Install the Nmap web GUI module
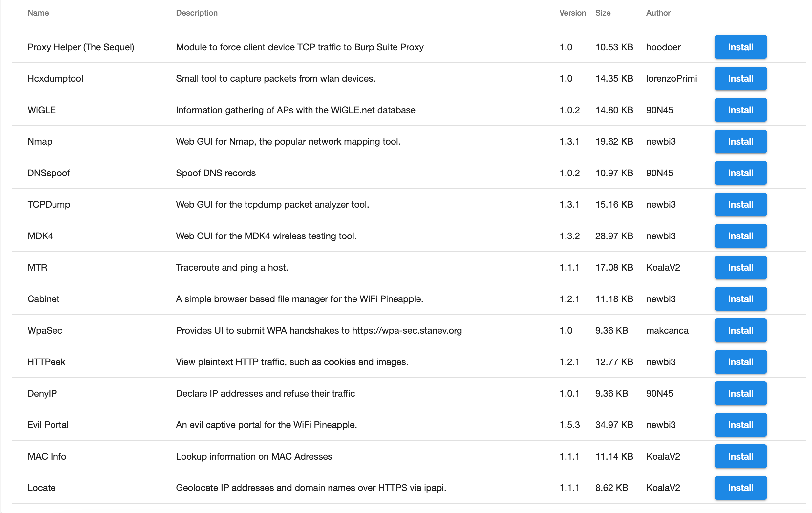 tap(740, 141)
